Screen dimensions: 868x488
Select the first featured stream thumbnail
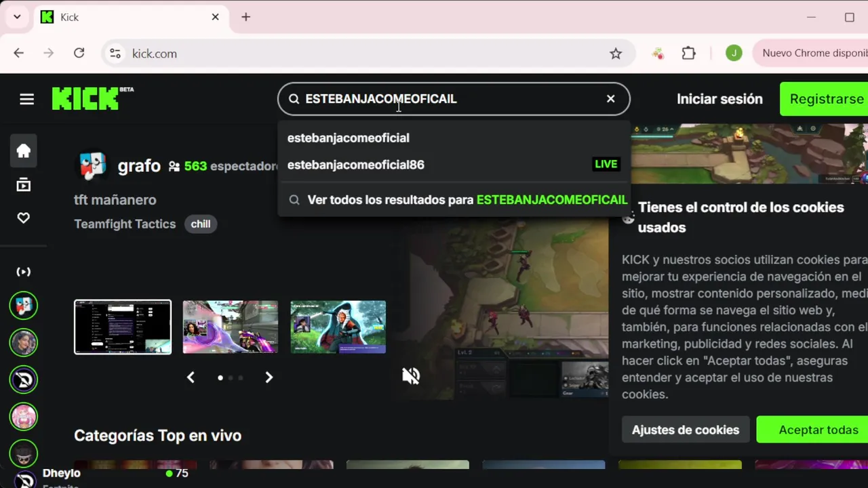click(x=123, y=327)
